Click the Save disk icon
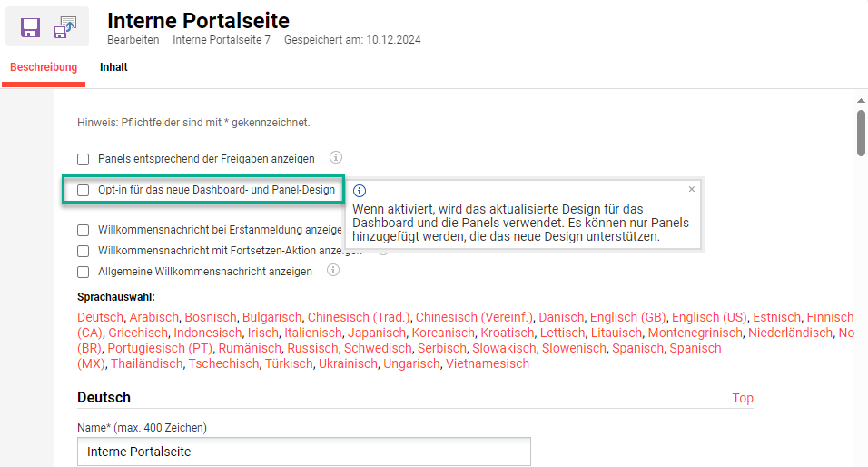The width and height of the screenshot is (868, 467). (x=30, y=27)
